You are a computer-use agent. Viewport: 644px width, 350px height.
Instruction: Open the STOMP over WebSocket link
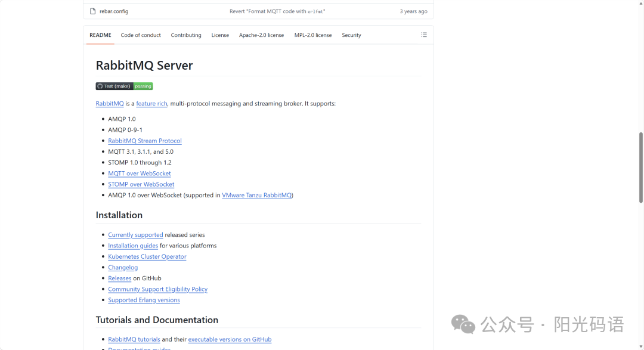141,184
